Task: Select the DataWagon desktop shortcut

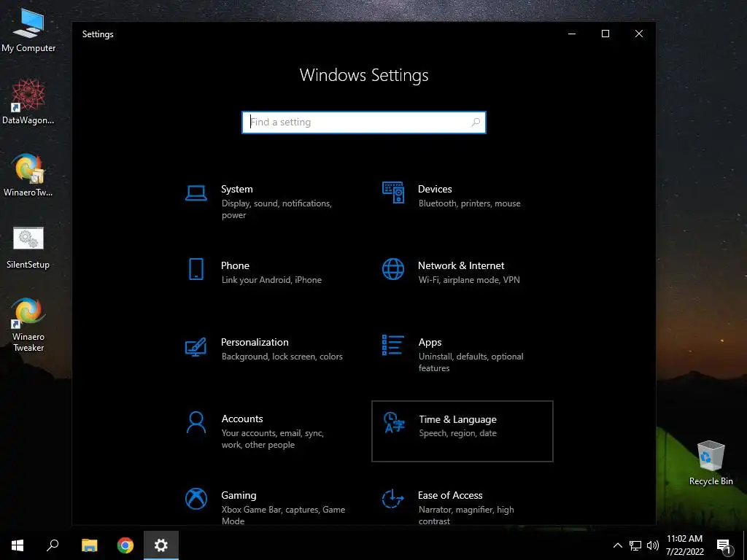Action: point(28,102)
